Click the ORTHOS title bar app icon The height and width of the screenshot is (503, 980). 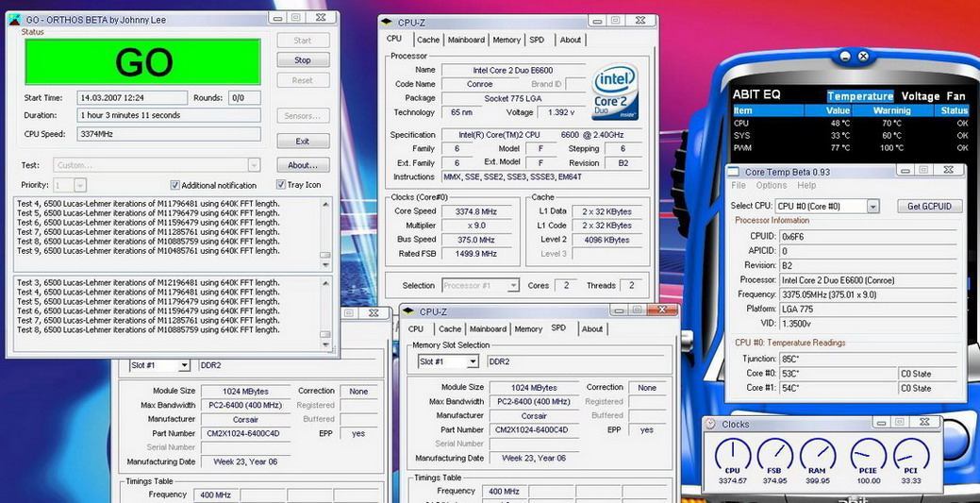click(14, 19)
